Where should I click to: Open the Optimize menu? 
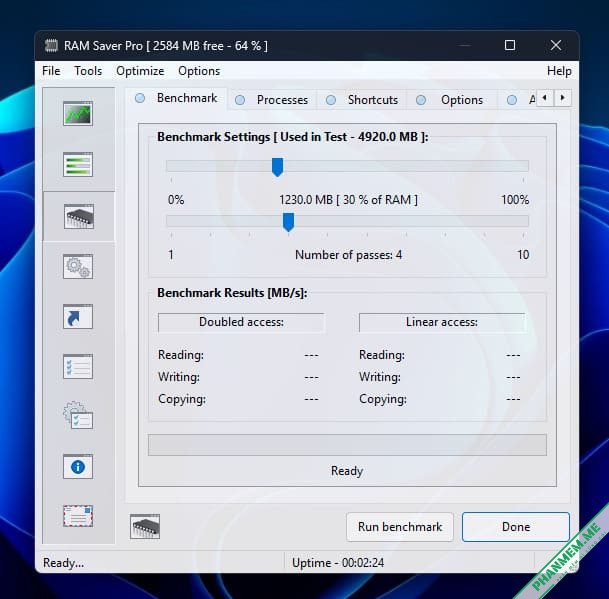(x=140, y=71)
